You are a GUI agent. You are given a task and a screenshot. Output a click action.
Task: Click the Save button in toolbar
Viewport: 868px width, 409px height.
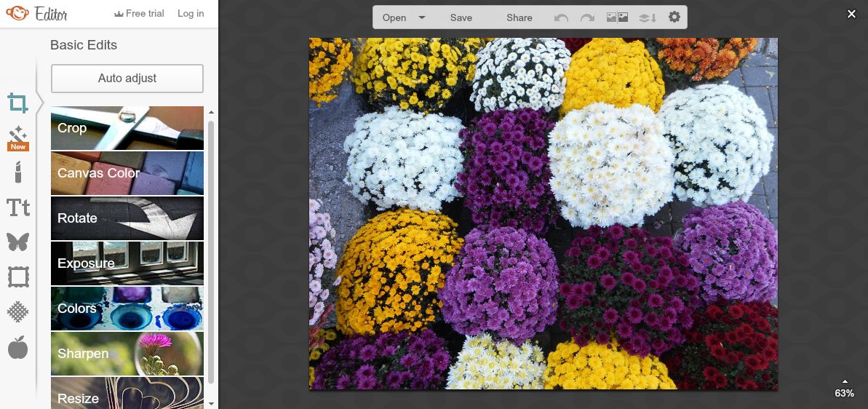[x=461, y=17]
